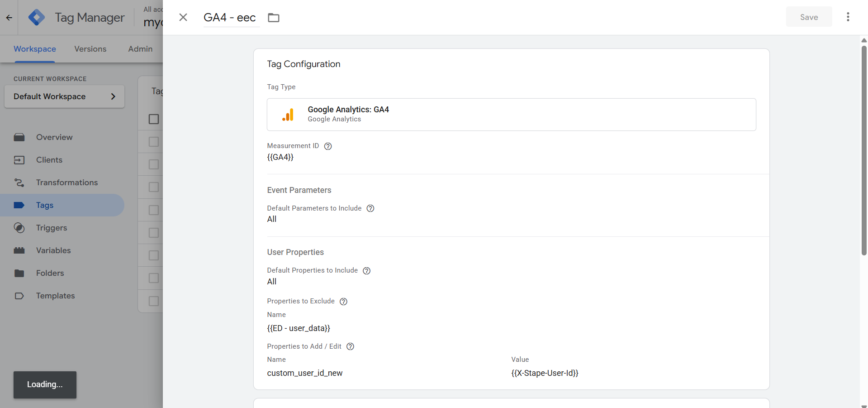Click the Folders sidebar icon
The width and height of the screenshot is (868, 408).
[x=19, y=273]
